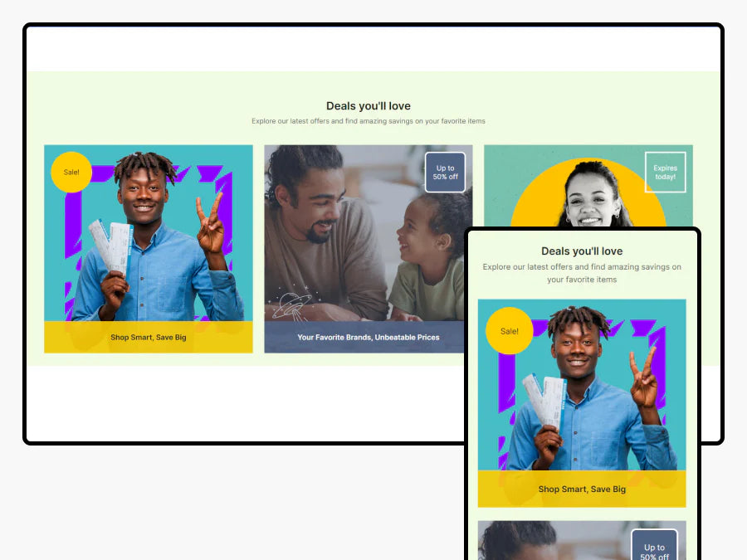Viewport: 747px width, 560px height.
Task: Click the yellow Sale! badge on desktop card
Action: pos(71,173)
